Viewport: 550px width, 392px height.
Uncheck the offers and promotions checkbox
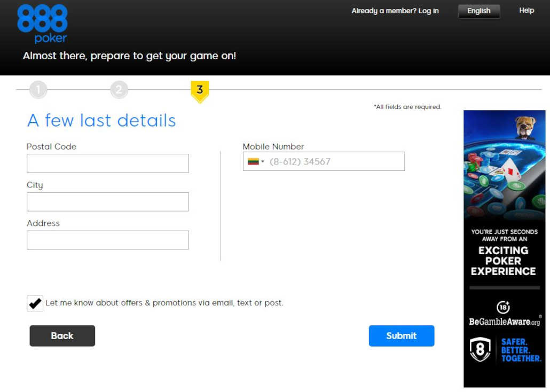point(35,303)
